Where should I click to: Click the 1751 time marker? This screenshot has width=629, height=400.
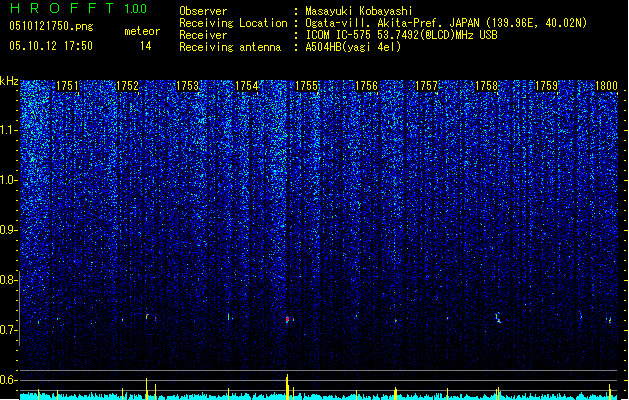click(x=67, y=86)
